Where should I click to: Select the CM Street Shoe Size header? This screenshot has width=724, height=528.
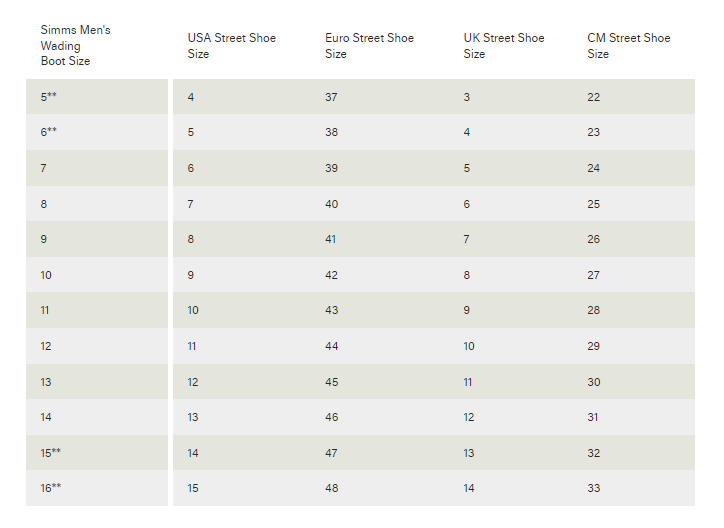click(x=629, y=46)
